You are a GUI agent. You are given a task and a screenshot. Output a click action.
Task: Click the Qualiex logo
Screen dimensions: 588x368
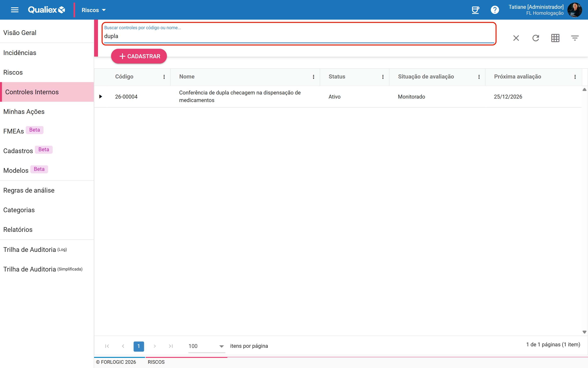pos(46,10)
